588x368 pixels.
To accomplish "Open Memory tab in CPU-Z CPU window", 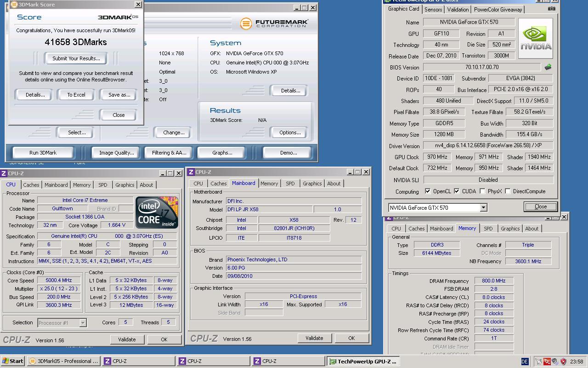I will coord(82,185).
